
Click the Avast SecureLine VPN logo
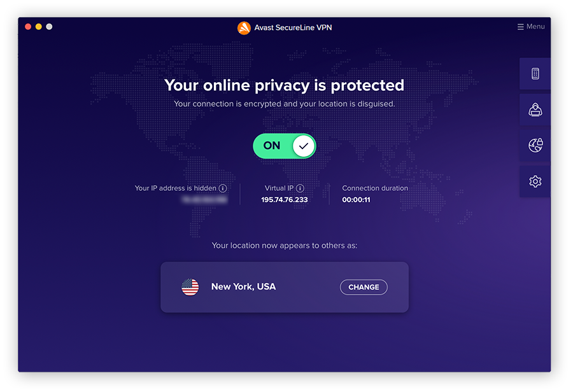[244, 27]
